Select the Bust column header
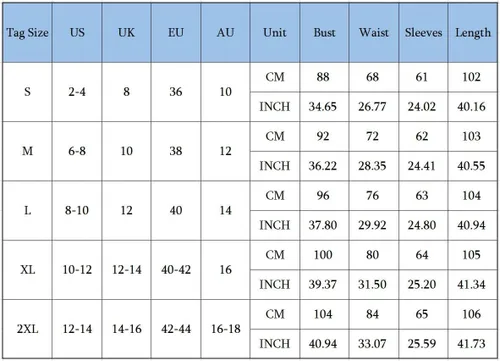 pyautogui.click(x=324, y=33)
